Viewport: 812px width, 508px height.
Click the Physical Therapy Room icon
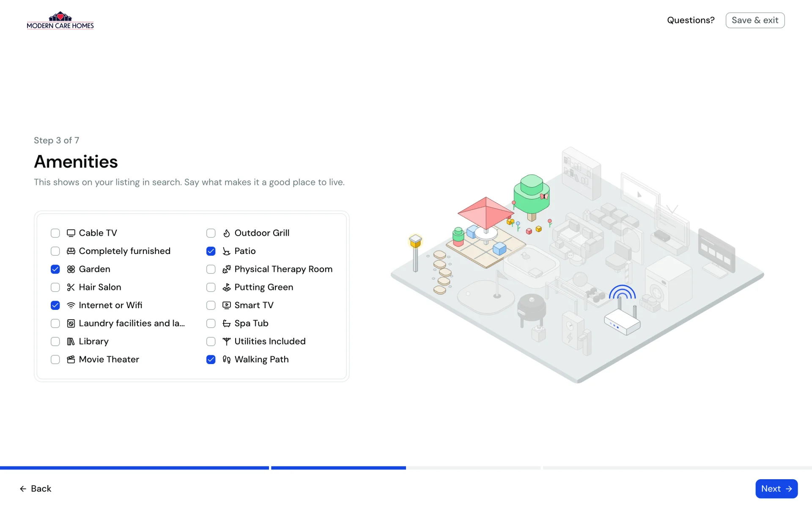(227, 269)
